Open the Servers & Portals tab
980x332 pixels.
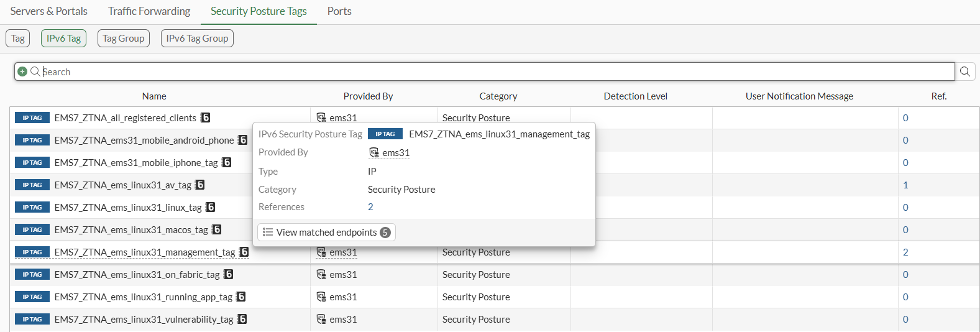[48, 11]
